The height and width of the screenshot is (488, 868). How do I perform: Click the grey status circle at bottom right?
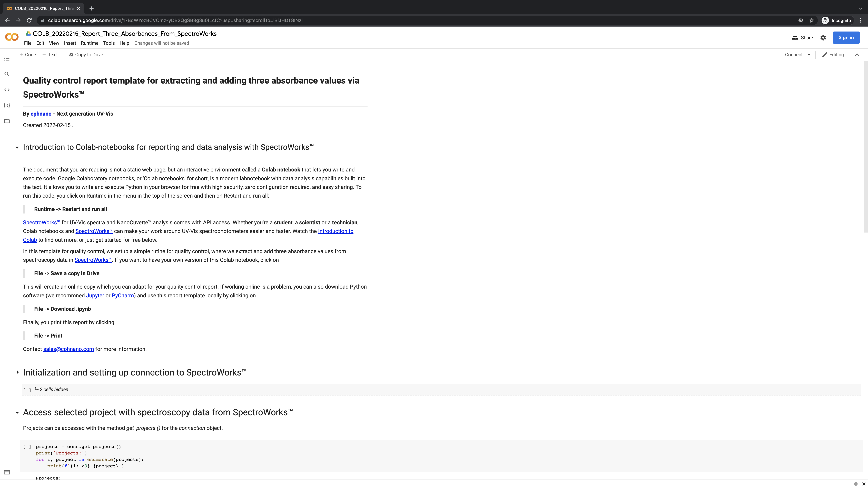coord(855,484)
